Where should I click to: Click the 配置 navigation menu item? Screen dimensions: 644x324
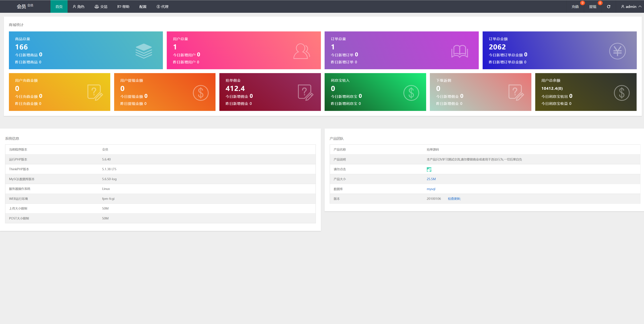click(x=144, y=6)
